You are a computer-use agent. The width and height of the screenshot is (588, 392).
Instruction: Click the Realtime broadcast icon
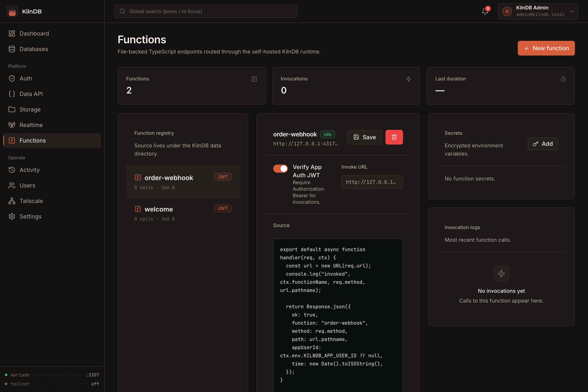[12, 125]
